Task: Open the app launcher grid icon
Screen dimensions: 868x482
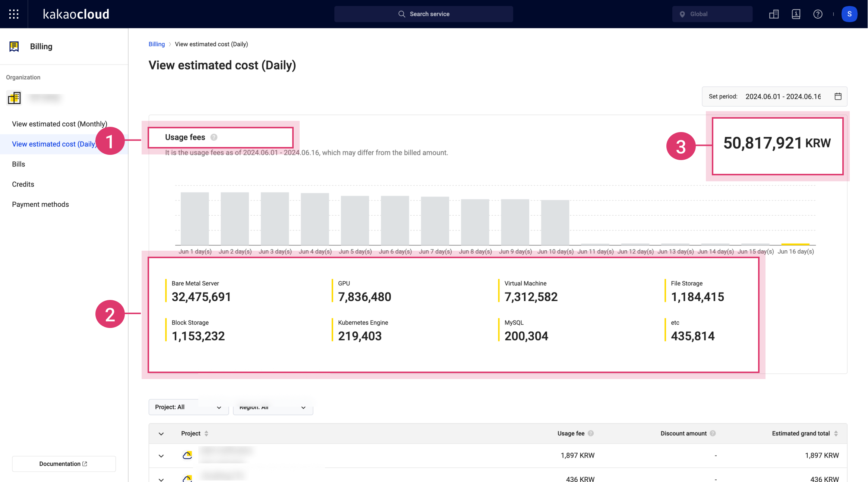Action: (x=14, y=14)
